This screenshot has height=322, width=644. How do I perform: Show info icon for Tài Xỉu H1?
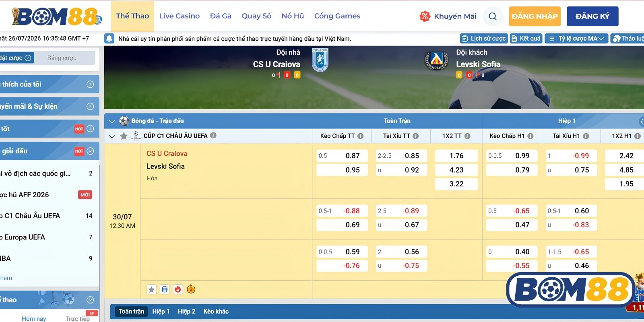[586, 136]
